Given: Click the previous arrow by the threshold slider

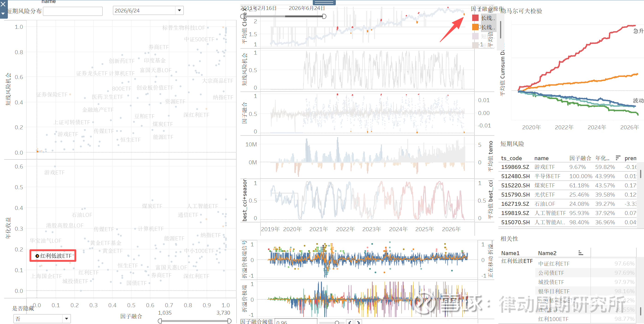Looking at the screenshot, I should point(349,322).
